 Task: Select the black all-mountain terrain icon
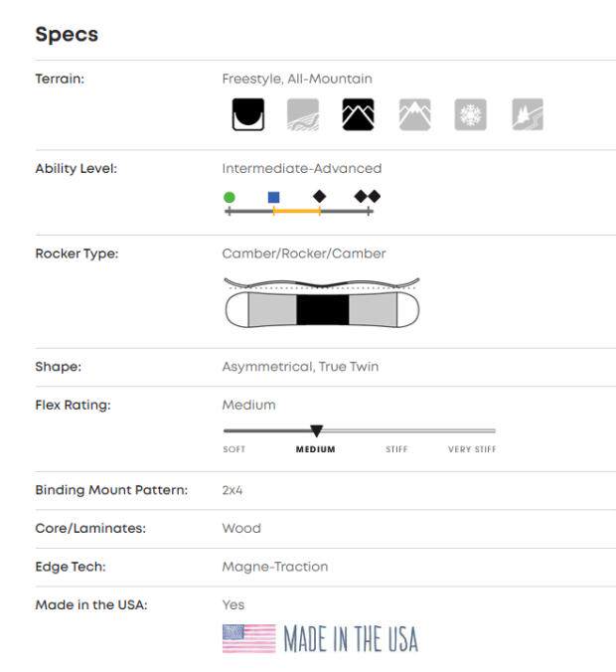[359, 115]
